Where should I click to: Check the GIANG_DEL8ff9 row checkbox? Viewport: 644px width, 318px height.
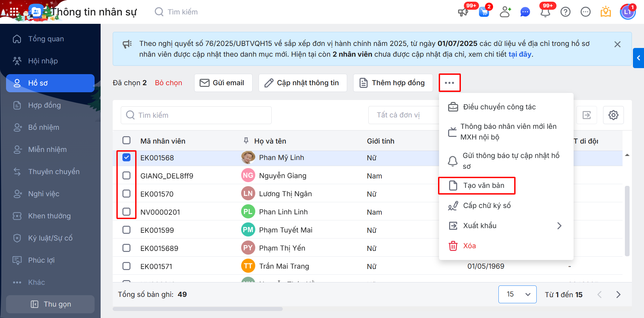point(126,176)
